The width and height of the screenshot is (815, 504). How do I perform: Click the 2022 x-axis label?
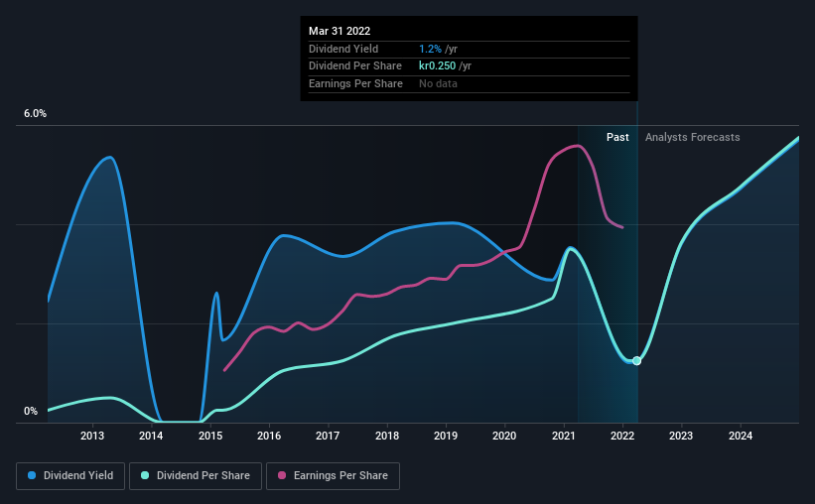[622, 436]
